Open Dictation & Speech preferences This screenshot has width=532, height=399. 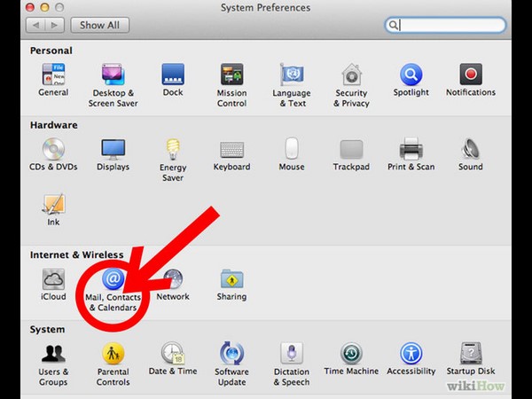pyautogui.click(x=292, y=356)
